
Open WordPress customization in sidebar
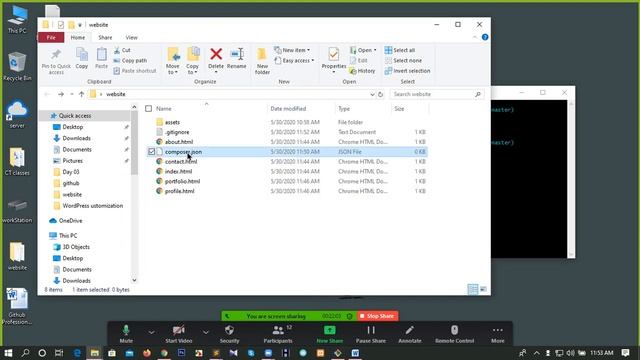coord(93,206)
